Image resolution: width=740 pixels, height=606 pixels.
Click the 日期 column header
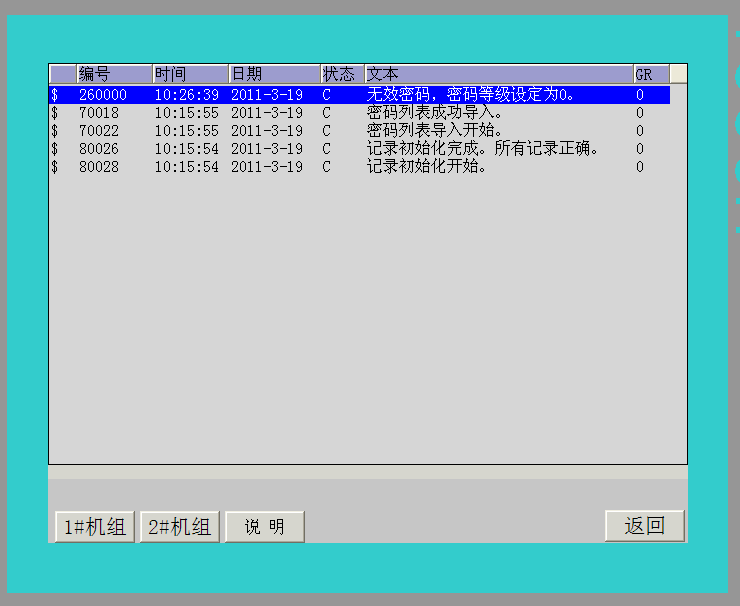(x=275, y=74)
